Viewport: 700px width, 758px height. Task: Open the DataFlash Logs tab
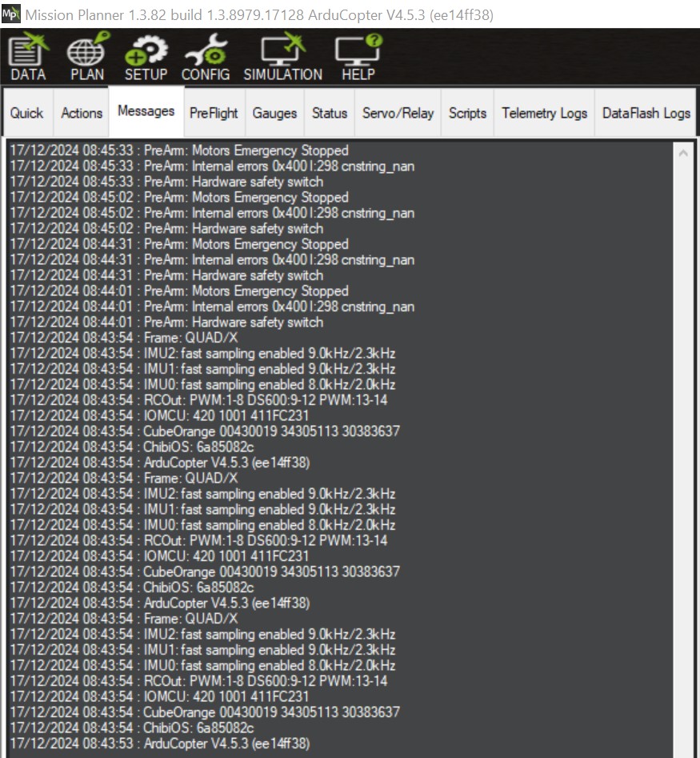(646, 113)
